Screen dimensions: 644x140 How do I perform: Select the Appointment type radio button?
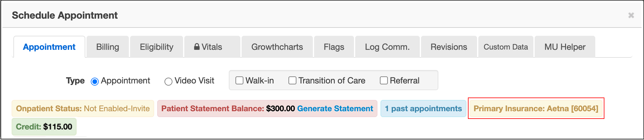click(x=95, y=82)
